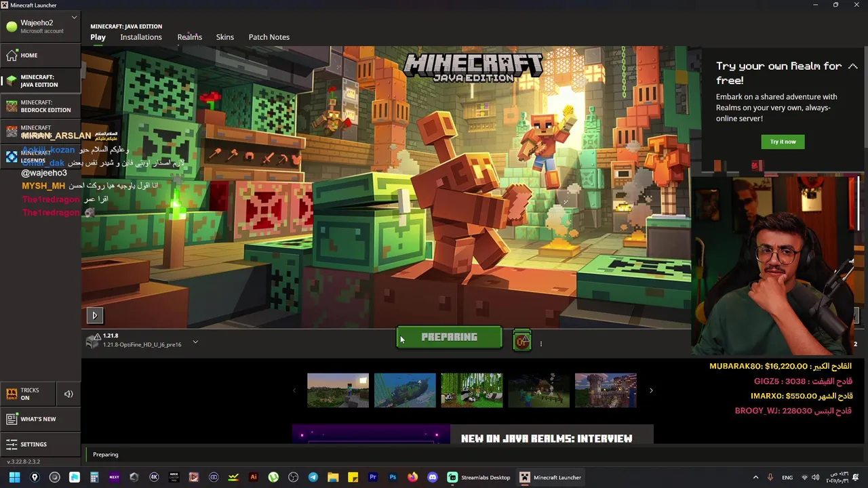
Task: Open the three-dot menu next to PREPARING
Action: pyautogui.click(x=540, y=344)
